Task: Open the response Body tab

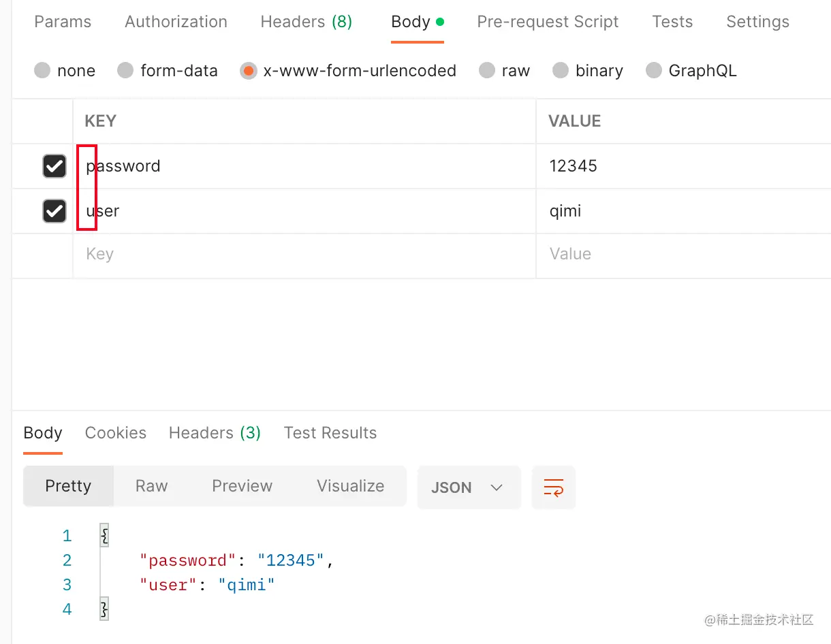Action: (43, 433)
